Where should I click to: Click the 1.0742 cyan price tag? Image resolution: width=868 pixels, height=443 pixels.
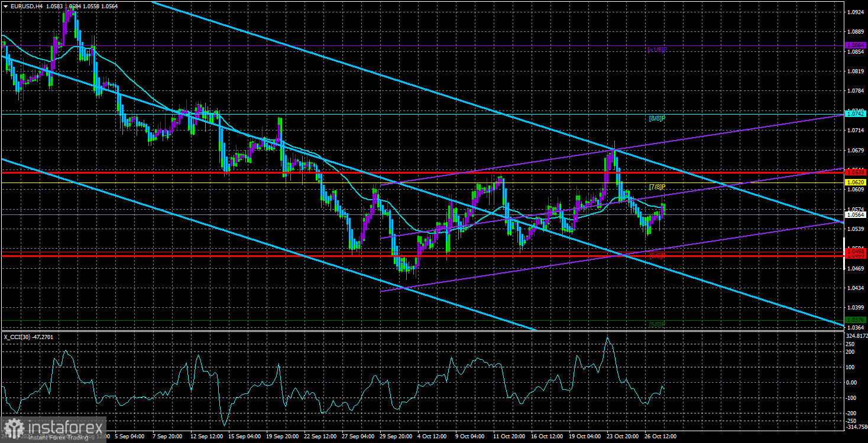(x=856, y=113)
